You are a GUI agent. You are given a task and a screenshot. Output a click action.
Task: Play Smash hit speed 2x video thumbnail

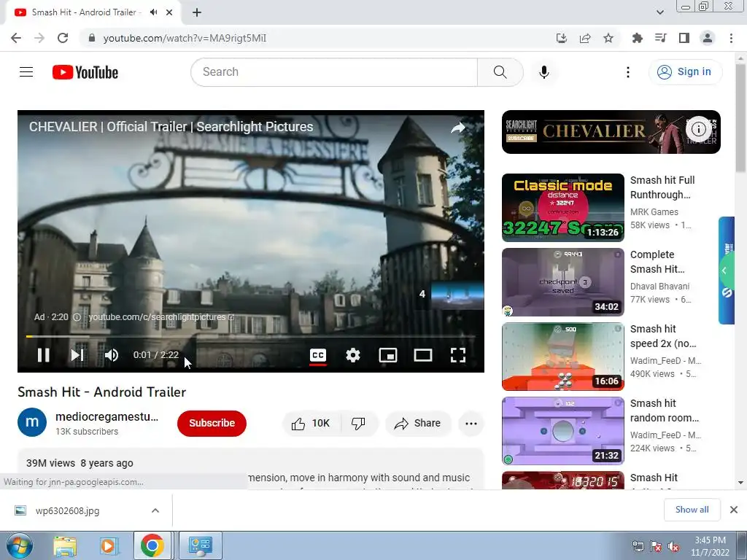(x=562, y=357)
